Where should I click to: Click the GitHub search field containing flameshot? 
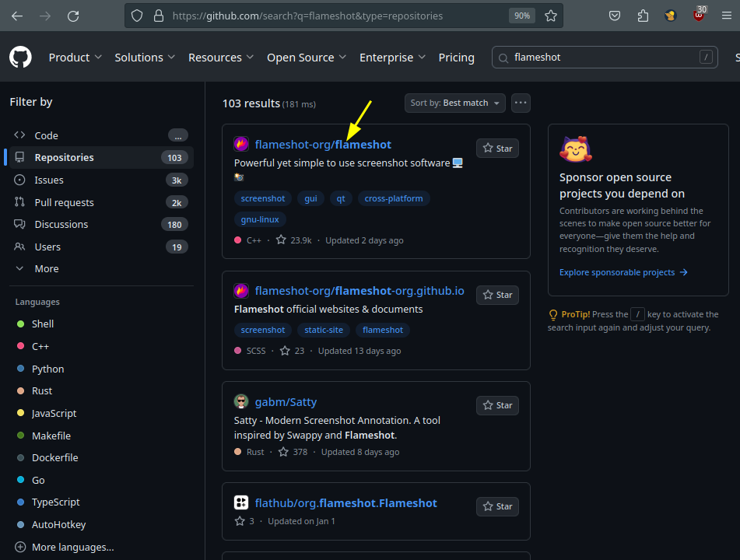pyautogui.click(x=605, y=57)
